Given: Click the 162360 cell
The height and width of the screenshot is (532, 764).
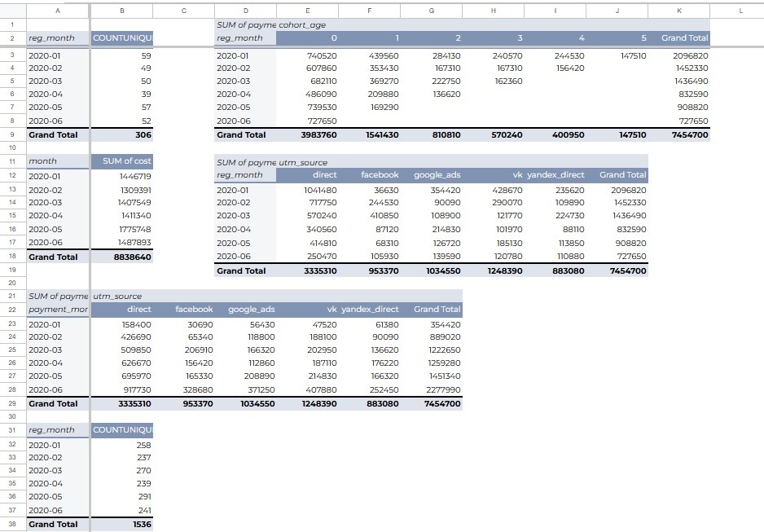Looking at the screenshot, I should click(493, 81).
